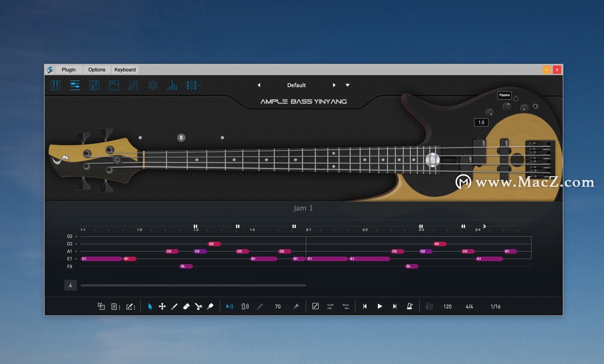Image resolution: width=604 pixels, height=364 pixels.
Task: Select the first E1 note block
Action: (102, 259)
